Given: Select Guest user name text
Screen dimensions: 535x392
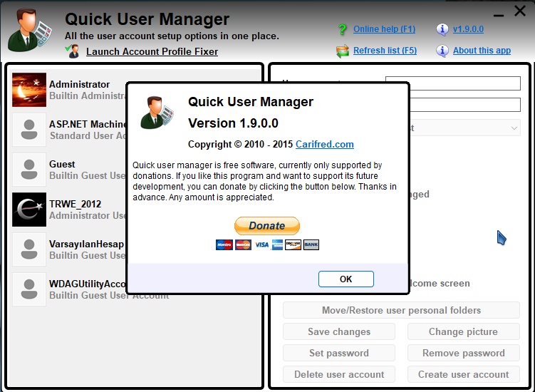Looking at the screenshot, I should coord(62,164).
